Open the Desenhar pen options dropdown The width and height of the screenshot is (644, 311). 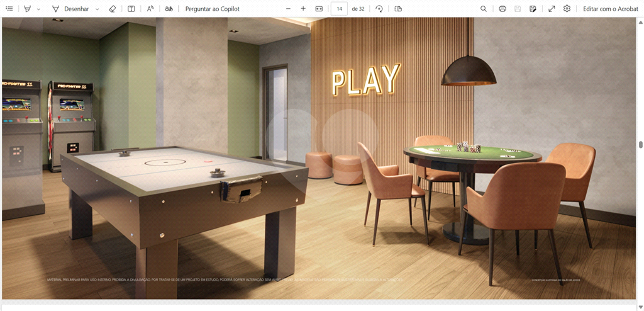pos(97,9)
